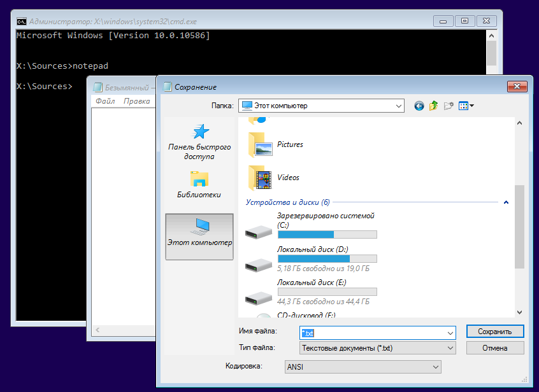
Task: Select Этот компьютер in the sidebar
Action: 199,236
